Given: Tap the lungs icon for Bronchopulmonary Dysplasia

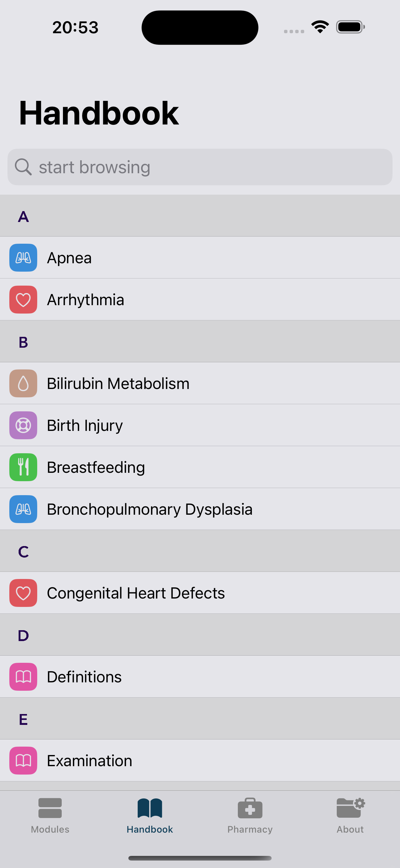Looking at the screenshot, I should [23, 509].
